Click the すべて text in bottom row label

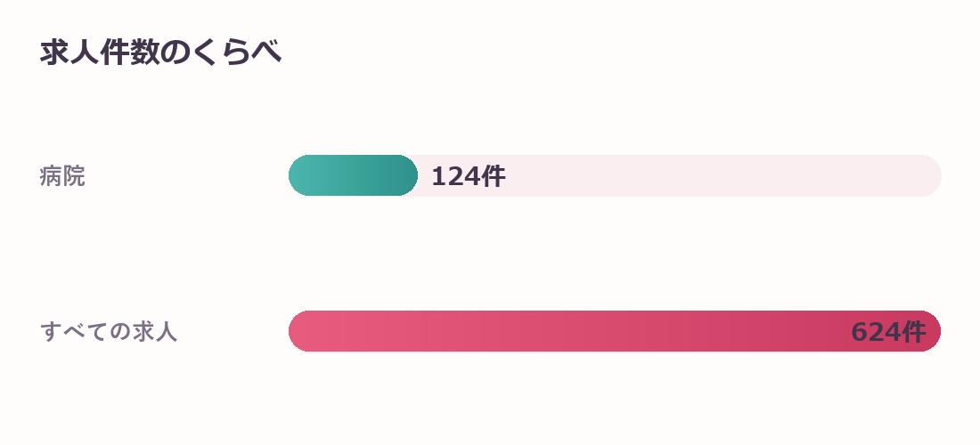point(74,331)
